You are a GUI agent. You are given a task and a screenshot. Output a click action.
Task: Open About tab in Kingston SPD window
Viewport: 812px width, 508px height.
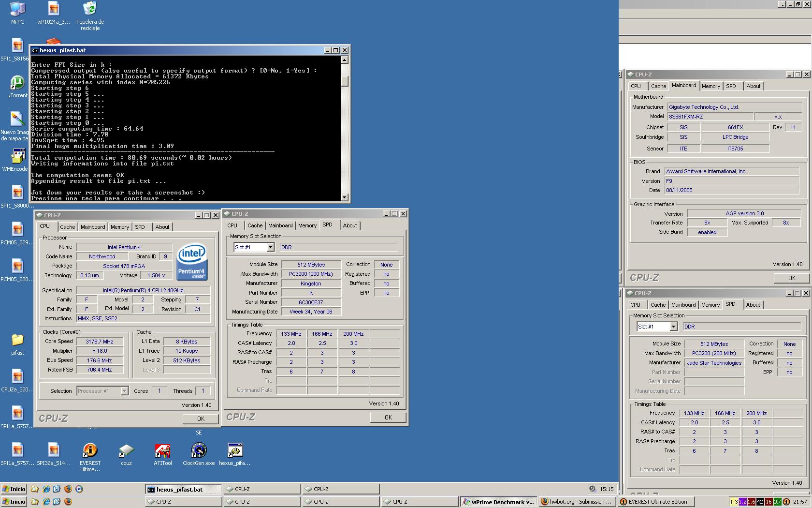350,225
